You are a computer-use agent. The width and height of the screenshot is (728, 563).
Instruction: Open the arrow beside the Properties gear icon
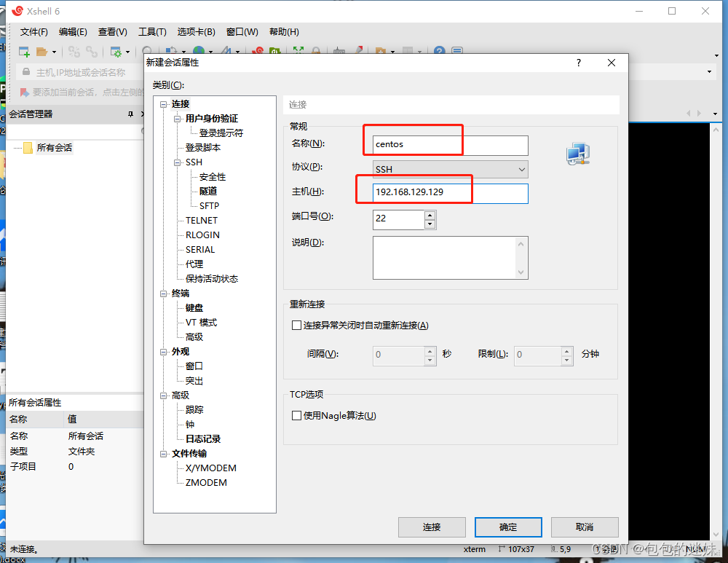point(127,52)
